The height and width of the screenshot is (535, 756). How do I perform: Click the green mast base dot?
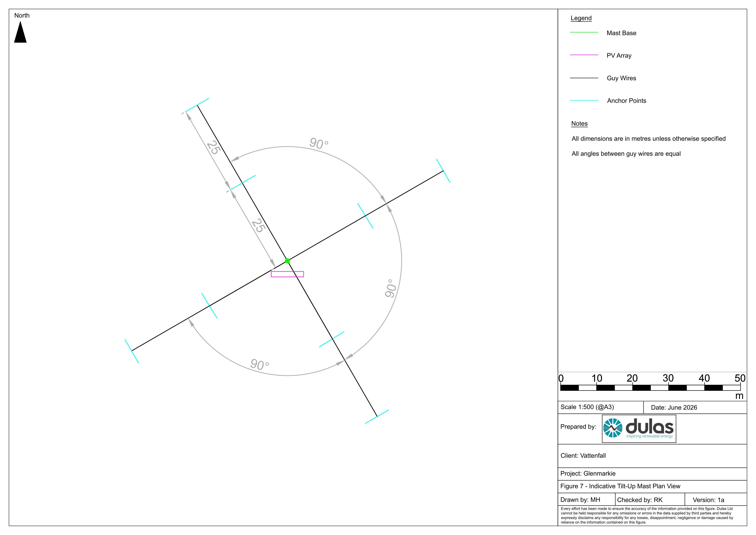tap(287, 261)
